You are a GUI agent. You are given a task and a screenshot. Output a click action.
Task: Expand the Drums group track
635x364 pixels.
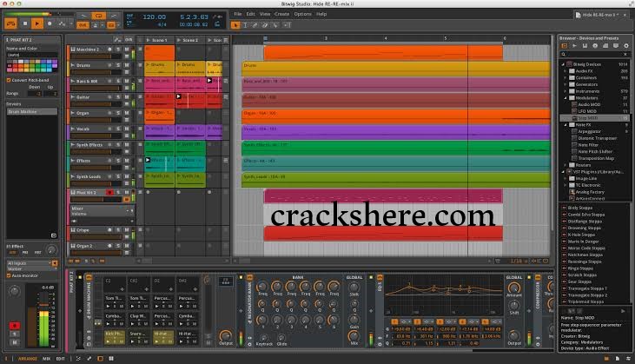click(x=72, y=65)
